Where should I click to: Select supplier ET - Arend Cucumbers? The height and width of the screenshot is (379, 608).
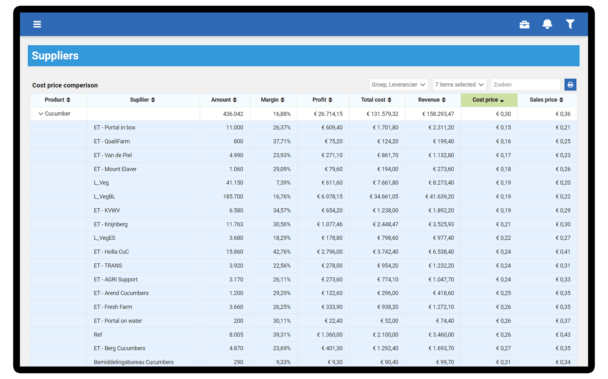121,293
